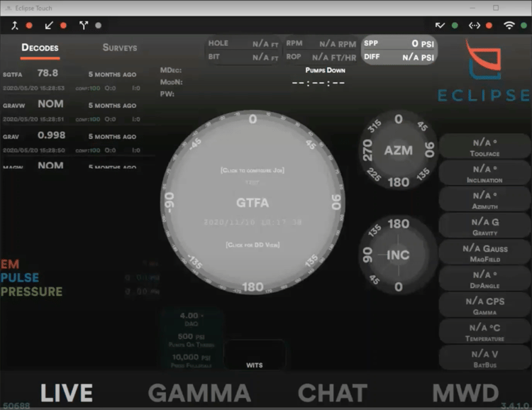Go to the MWD view
Image resolution: width=532 pixels, height=410 pixels.
[465, 392]
